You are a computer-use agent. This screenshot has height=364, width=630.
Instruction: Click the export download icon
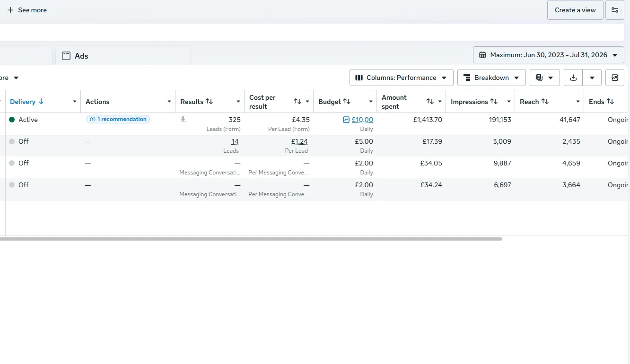pyautogui.click(x=573, y=78)
